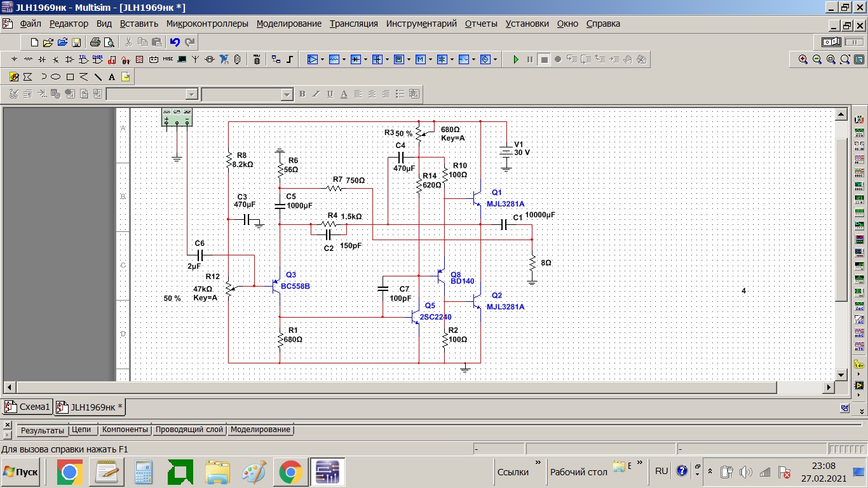
Task: Select the text 'A' annotation tool
Action: click(x=112, y=77)
